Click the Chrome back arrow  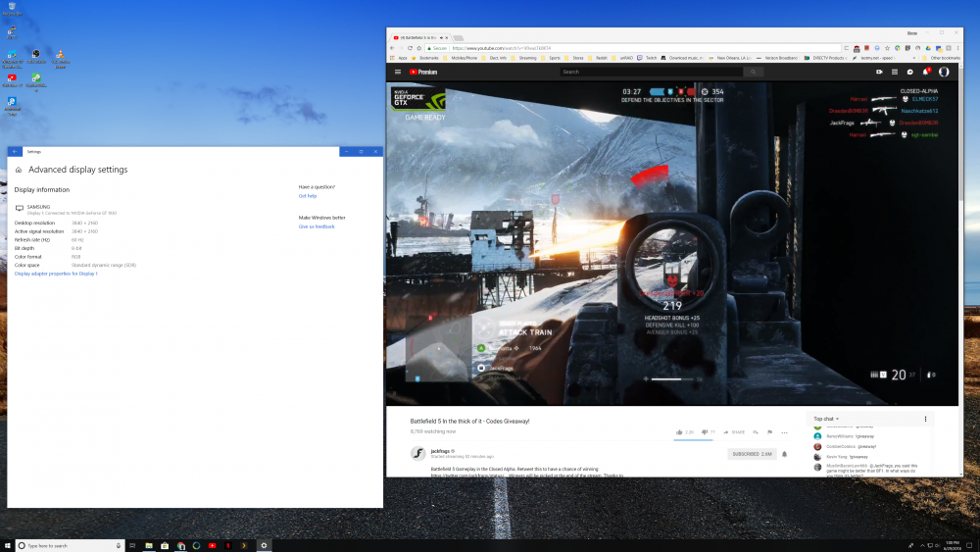coord(393,48)
